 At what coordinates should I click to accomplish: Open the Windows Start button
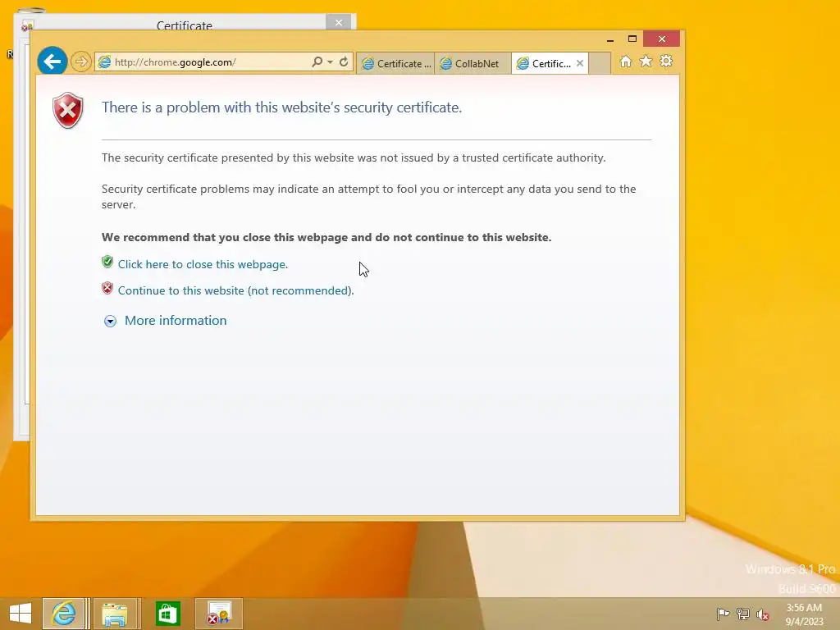click(x=21, y=614)
